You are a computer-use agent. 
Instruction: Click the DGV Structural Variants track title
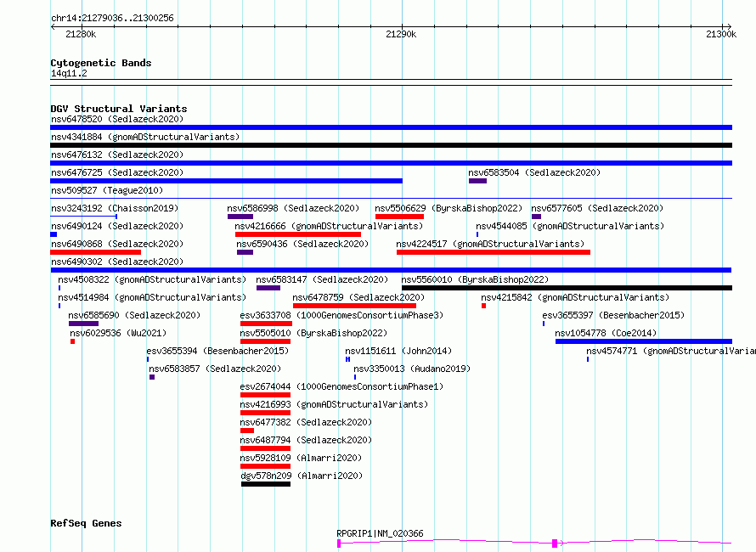pyautogui.click(x=119, y=109)
